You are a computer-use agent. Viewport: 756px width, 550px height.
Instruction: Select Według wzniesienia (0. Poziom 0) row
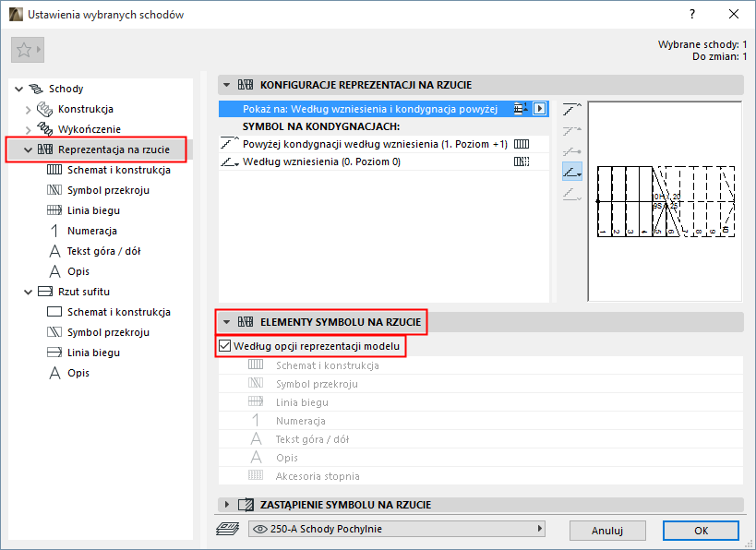(x=384, y=161)
